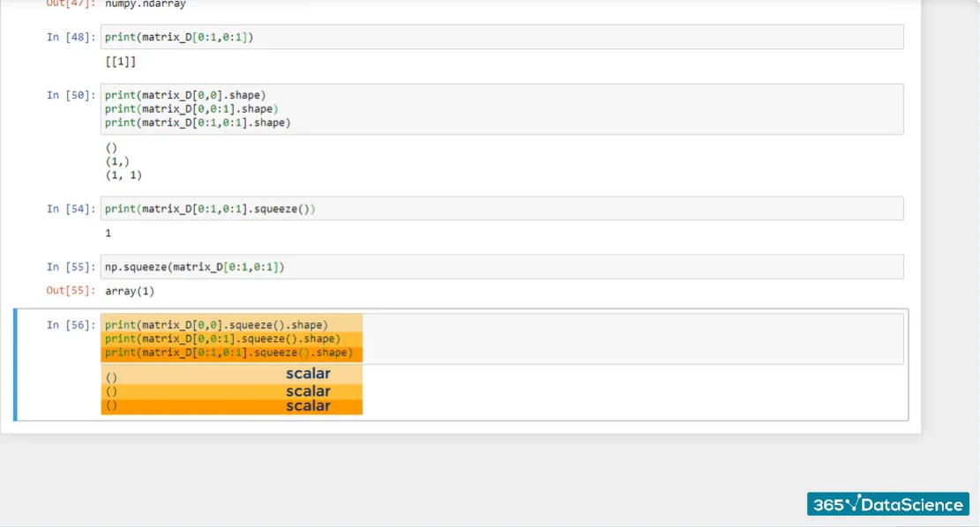Viewport: 980px width, 527px height.
Task: Click the [[1]] output text
Action: 120,62
